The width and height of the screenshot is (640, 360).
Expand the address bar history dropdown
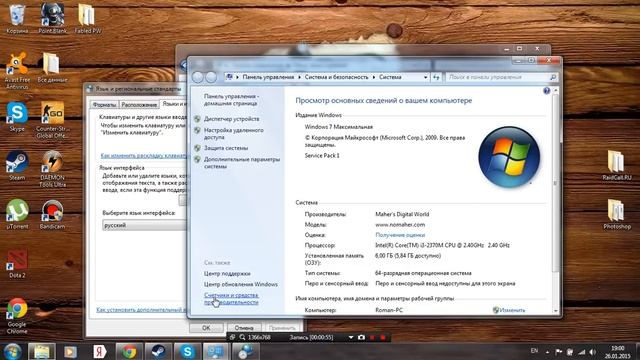pos(425,77)
